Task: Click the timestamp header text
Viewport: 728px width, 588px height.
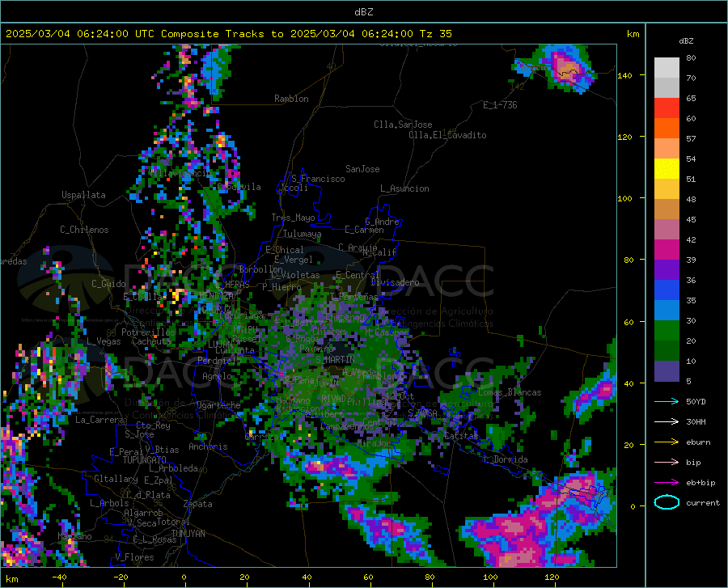Action: point(228,34)
